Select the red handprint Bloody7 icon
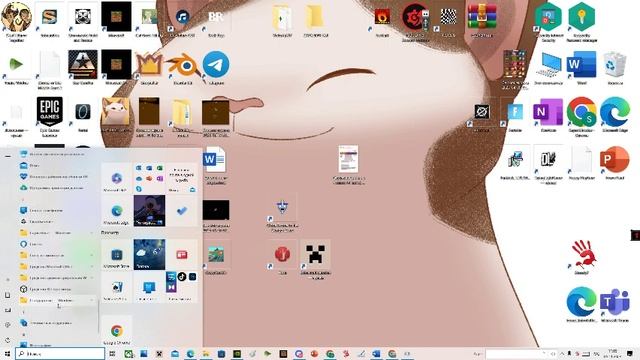 [x=583, y=254]
